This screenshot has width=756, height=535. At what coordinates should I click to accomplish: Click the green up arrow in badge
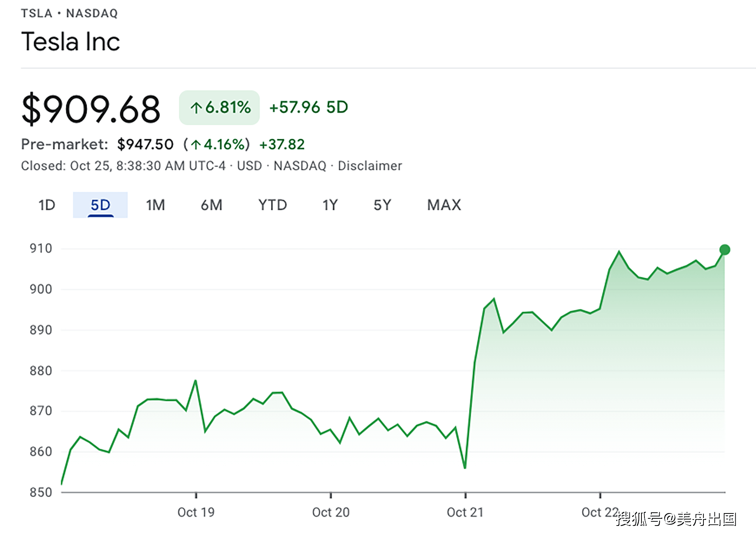[x=196, y=108]
